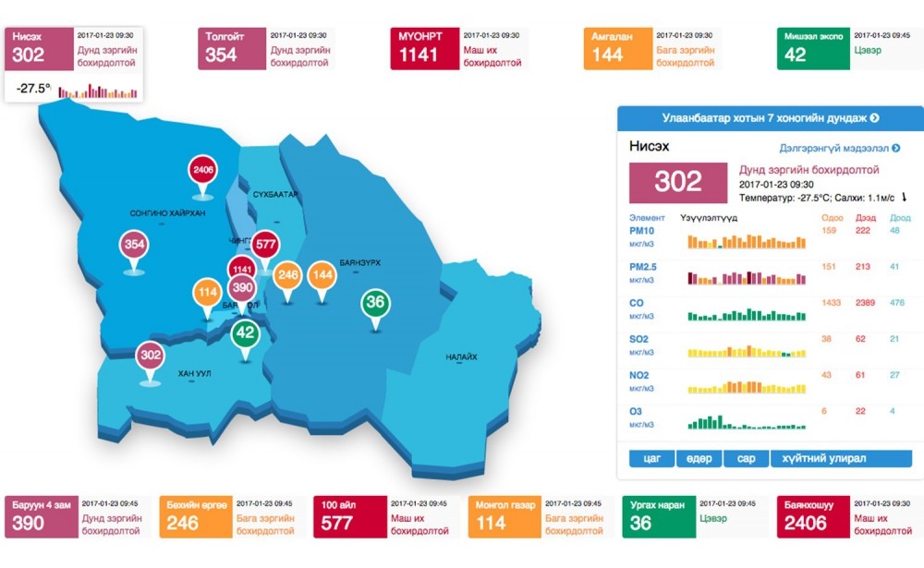Viewport: 924px width, 568px height.
Task: Click the НАЛАЙХ district label
Action: pos(461,357)
